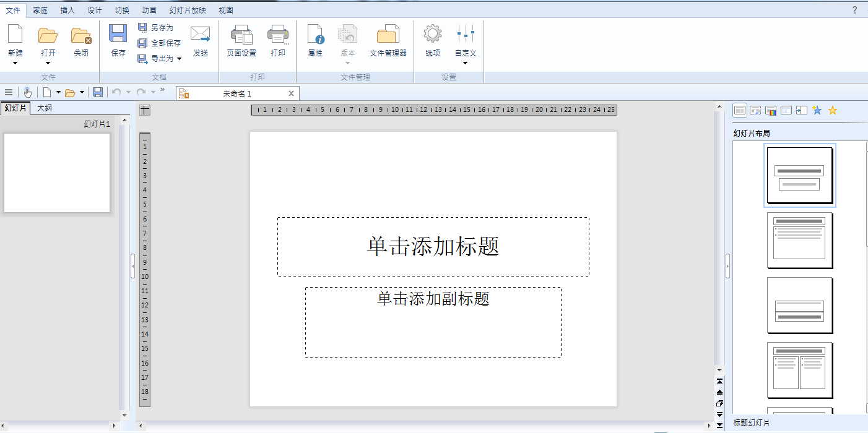Jump to first slide navigation arrow

click(x=719, y=381)
